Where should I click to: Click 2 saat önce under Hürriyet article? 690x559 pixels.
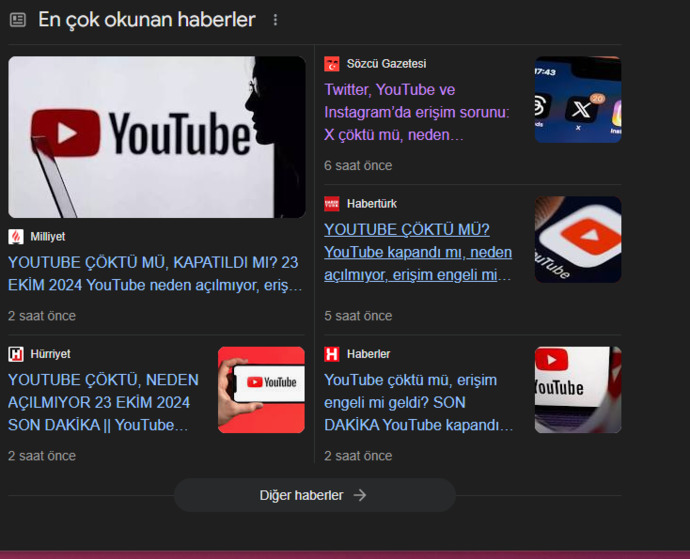[42, 456]
